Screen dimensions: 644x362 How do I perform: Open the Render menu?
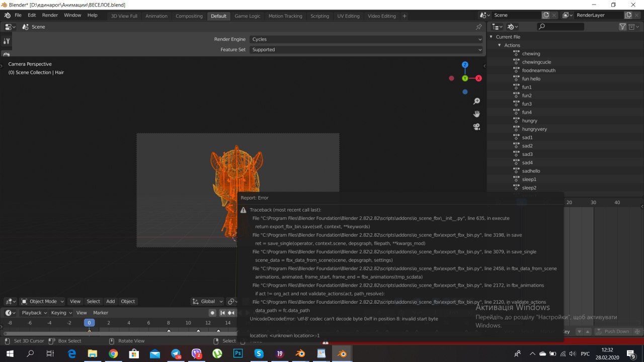pos(50,16)
